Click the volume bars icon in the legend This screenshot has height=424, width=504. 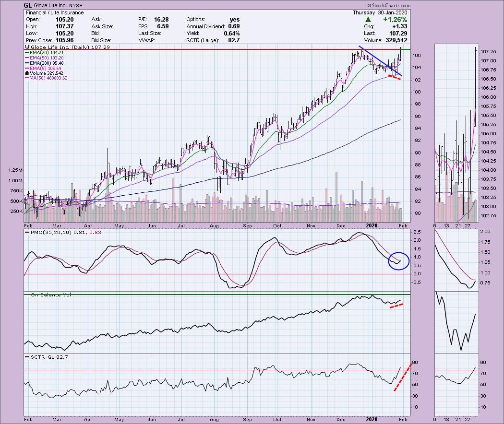click(27, 73)
